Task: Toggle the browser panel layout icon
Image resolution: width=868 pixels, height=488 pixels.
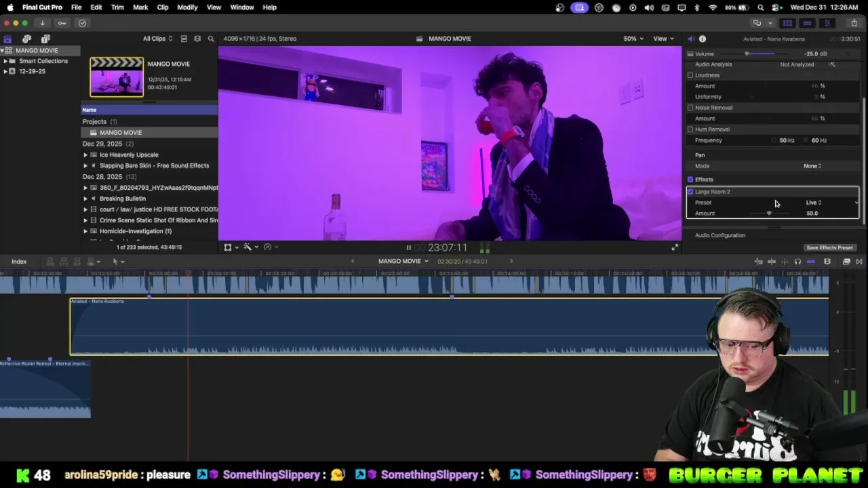Action: (787, 23)
